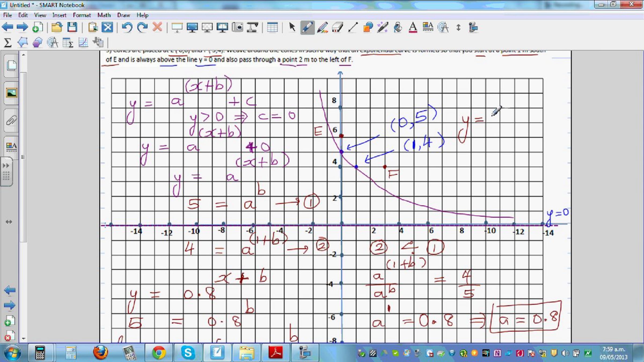
Task: Open the Gallery sidebar tab
Action: (11, 93)
